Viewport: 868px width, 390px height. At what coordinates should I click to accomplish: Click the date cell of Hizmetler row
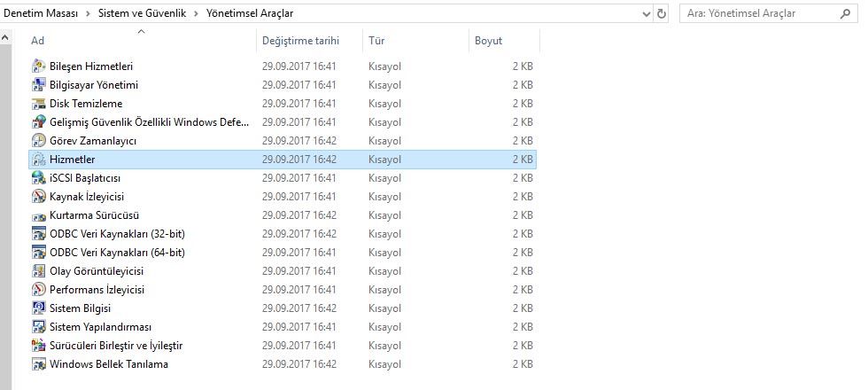(299, 160)
